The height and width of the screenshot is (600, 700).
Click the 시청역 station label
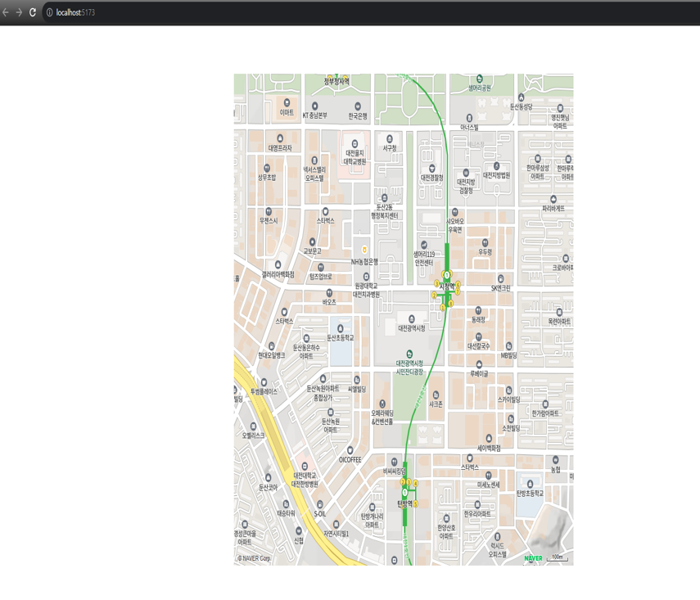tap(447, 286)
